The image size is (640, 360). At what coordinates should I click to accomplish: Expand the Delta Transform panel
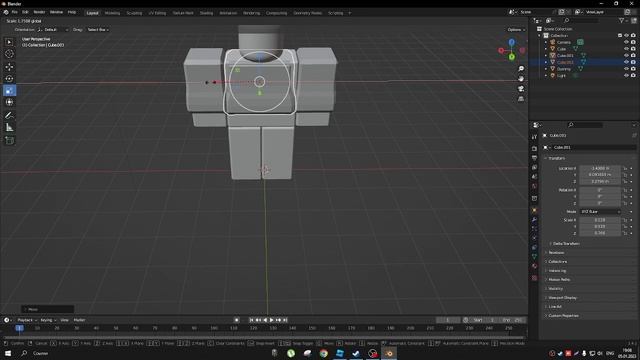566,244
